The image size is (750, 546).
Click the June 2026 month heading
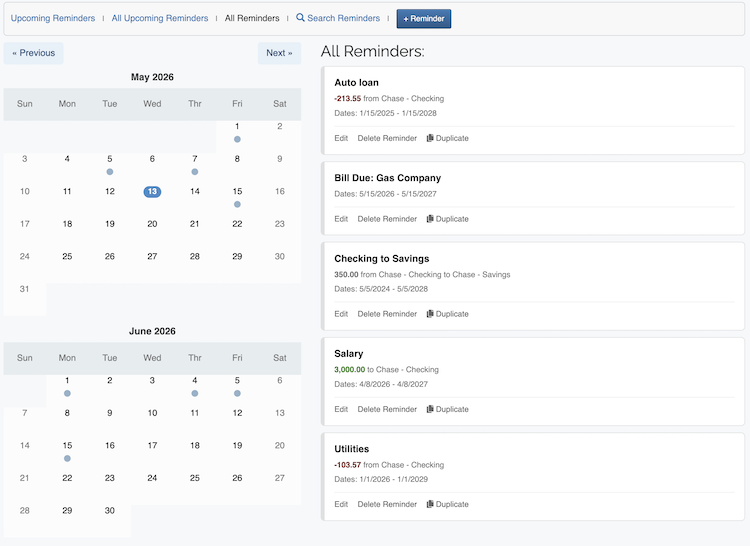point(152,331)
